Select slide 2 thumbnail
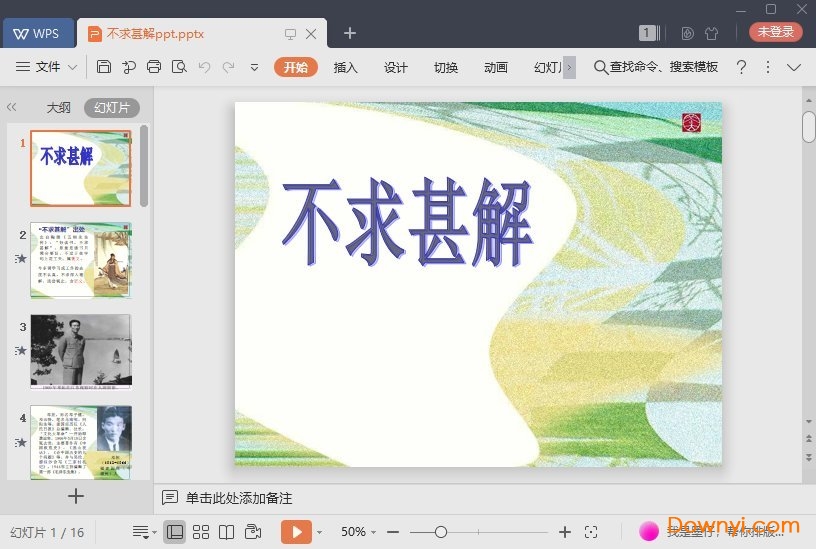816x549 pixels. point(81,260)
